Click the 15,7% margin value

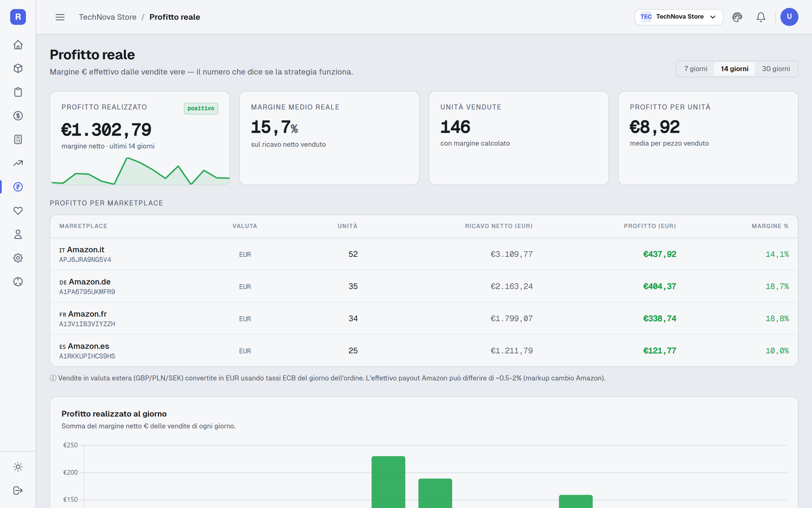tap(274, 128)
